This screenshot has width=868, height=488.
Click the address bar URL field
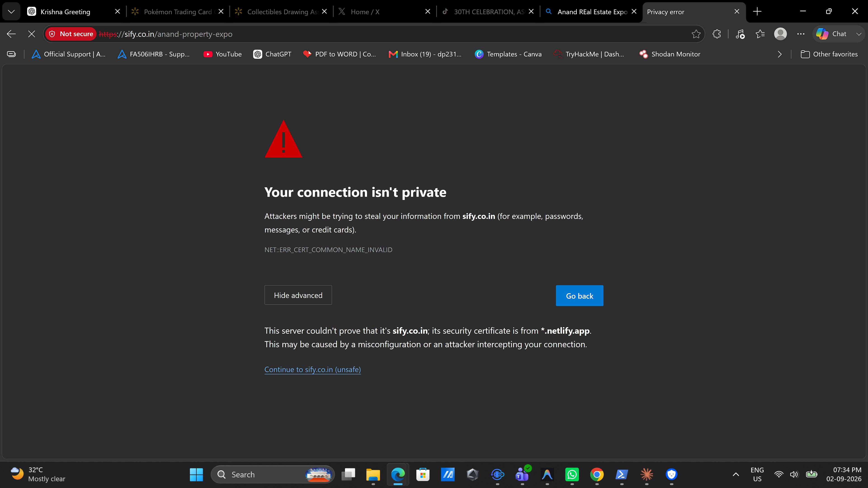(x=391, y=34)
